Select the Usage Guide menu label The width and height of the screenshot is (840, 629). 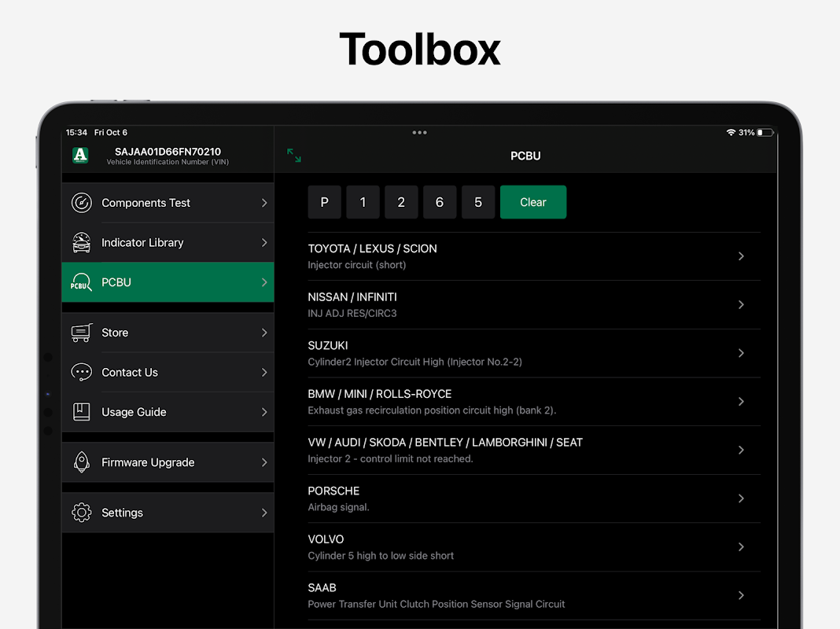pos(134,412)
